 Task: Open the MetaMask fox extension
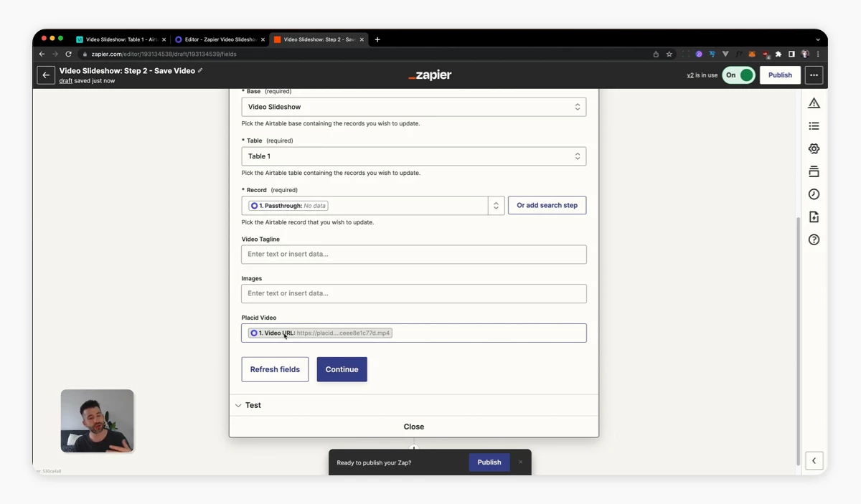[752, 54]
